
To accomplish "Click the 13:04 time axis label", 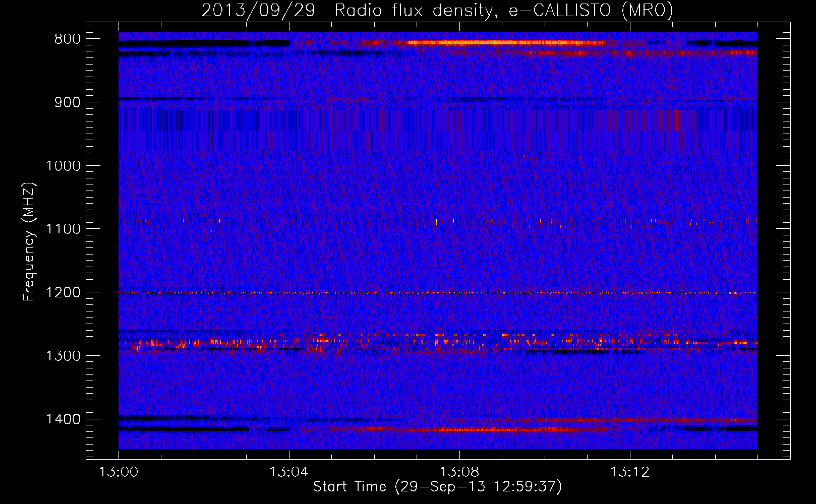I will tap(289, 472).
